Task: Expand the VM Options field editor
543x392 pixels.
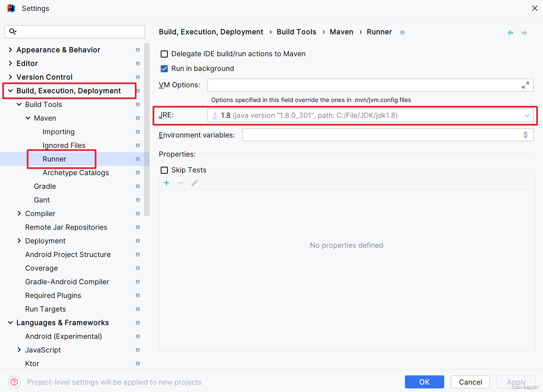Action: pyautogui.click(x=525, y=85)
